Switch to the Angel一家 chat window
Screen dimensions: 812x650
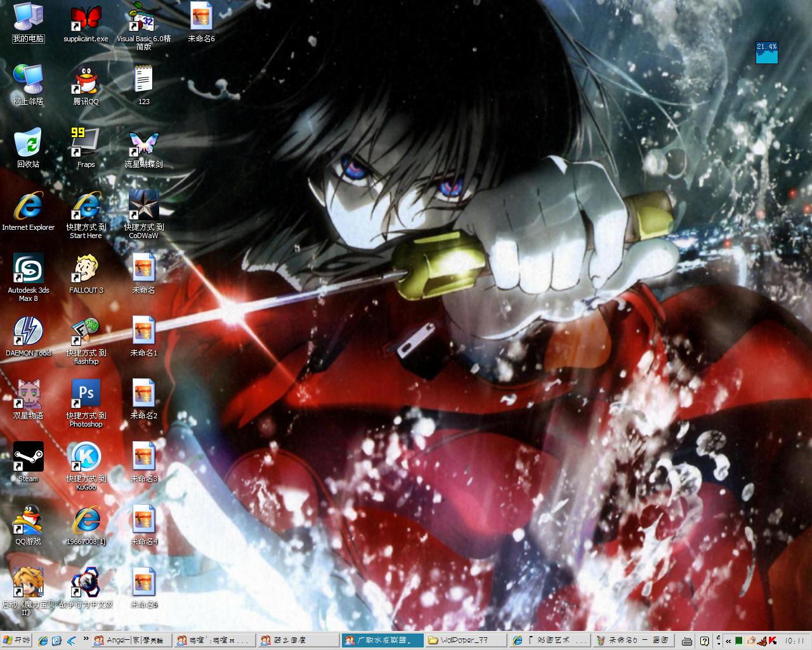coord(131,640)
